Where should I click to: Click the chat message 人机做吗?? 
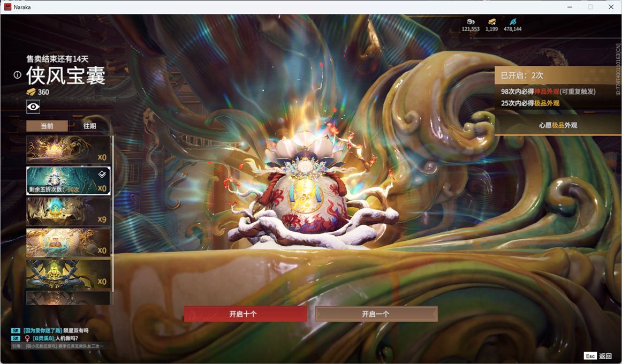coord(66,338)
